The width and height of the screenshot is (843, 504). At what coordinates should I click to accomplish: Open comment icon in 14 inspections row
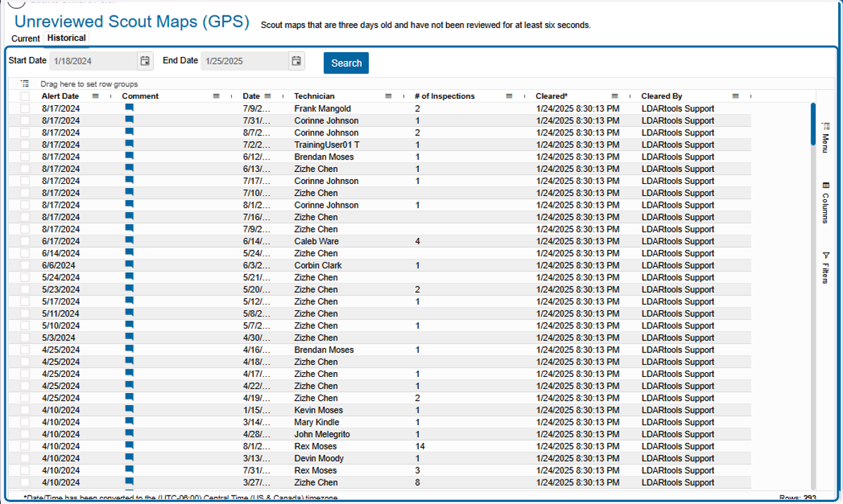[x=129, y=446]
